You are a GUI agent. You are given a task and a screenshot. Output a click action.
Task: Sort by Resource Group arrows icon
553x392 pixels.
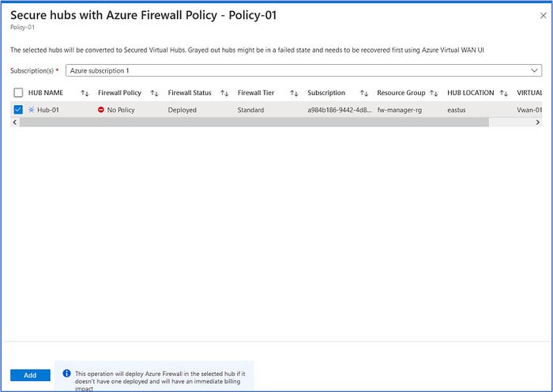434,93
